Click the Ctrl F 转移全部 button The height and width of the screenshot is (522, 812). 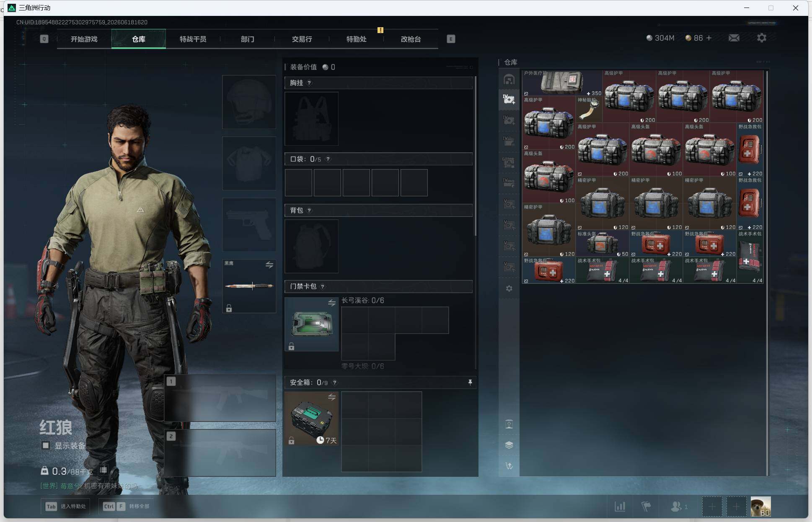tap(126, 506)
